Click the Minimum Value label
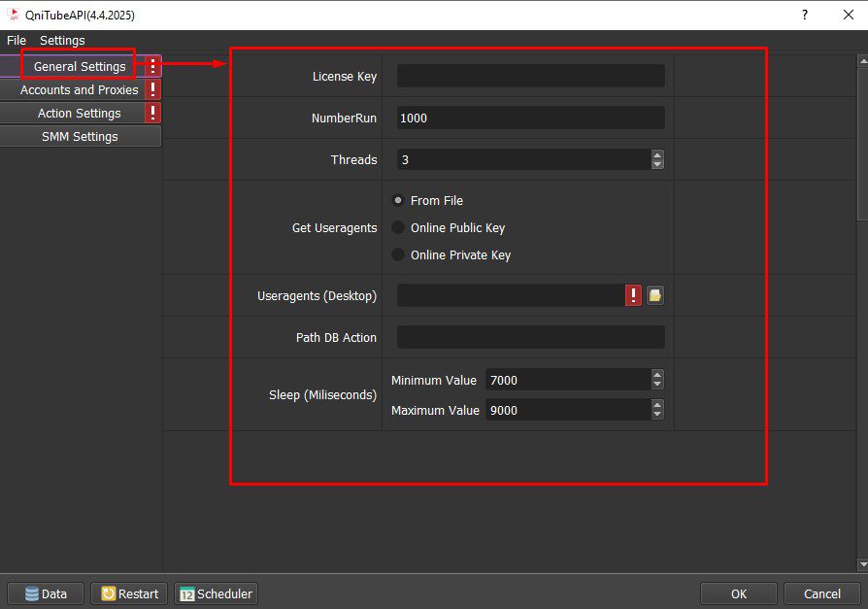 [x=433, y=381]
